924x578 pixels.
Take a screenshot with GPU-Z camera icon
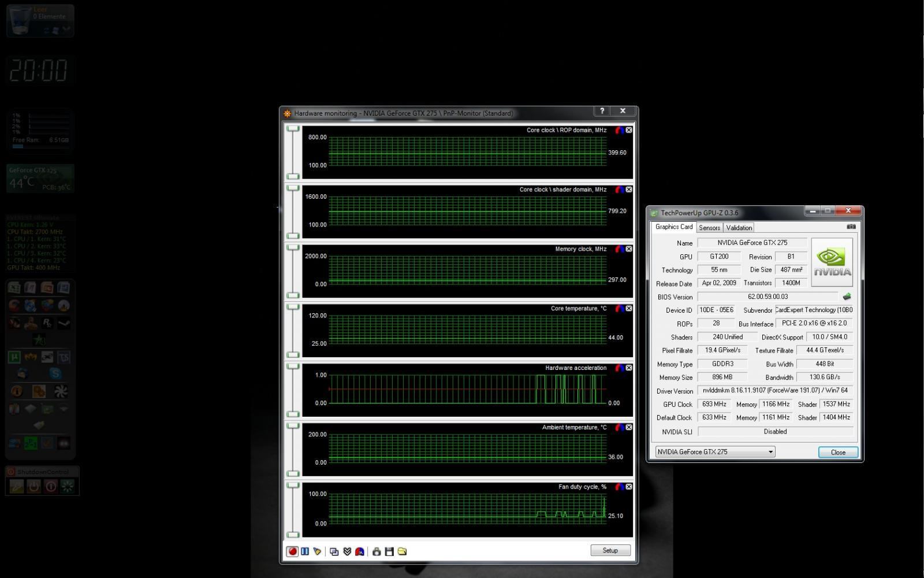tap(851, 227)
